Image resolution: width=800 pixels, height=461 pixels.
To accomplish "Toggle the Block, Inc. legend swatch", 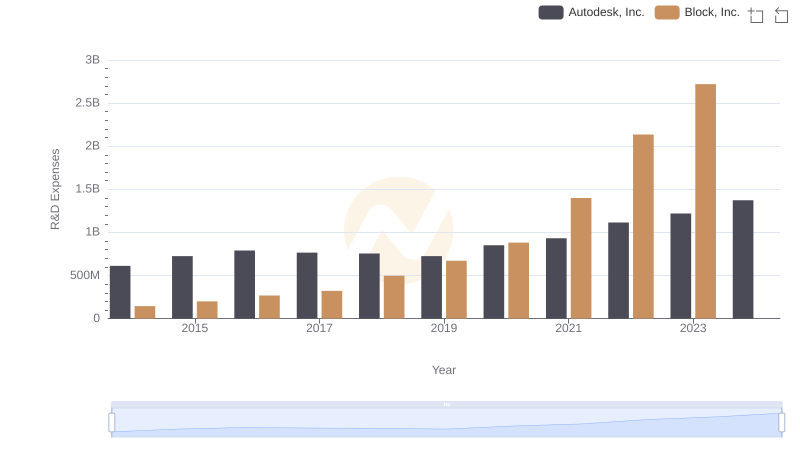I will [667, 13].
